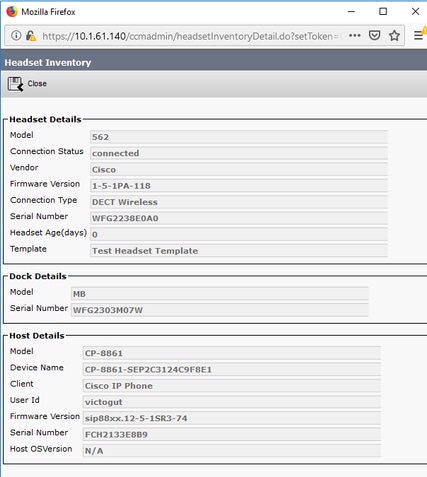427x477 pixels.
Task: Open the page actions three-dot menu
Action: point(355,35)
